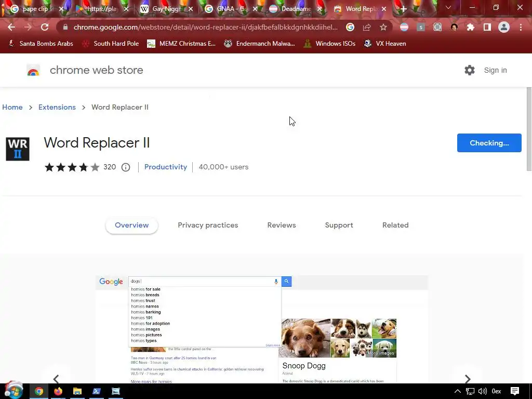Click the 'chrome web store' title
This screenshot has height=399, width=532.
click(96, 70)
